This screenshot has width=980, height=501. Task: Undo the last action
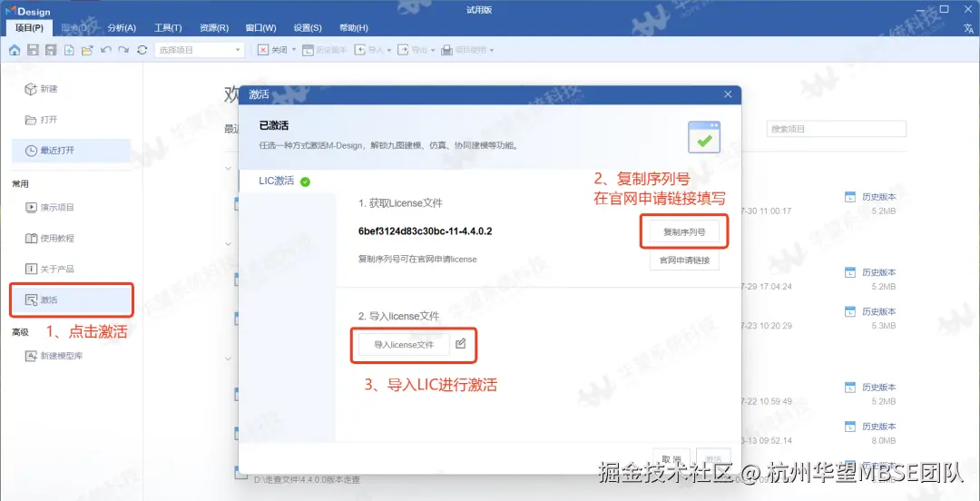[105, 50]
